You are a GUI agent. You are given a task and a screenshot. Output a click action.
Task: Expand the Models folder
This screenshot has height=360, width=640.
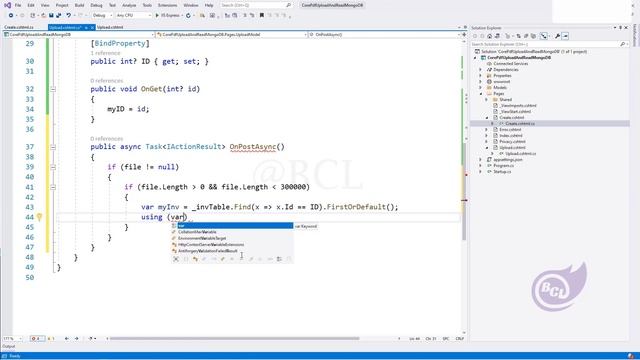click(x=481, y=88)
